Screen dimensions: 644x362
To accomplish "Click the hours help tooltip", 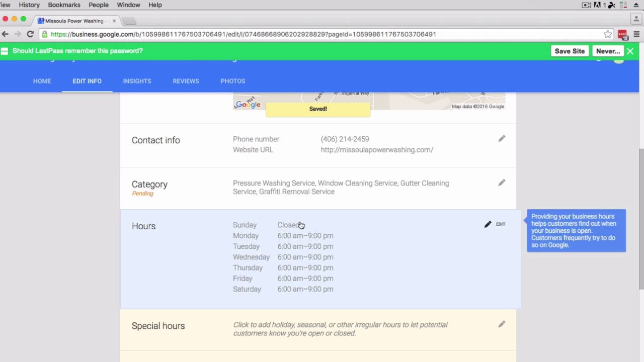I will [577, 231].
